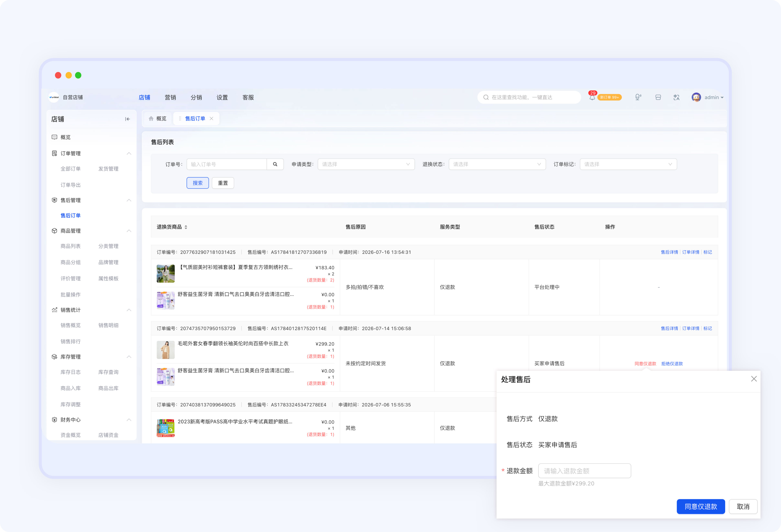Open the 退换状态 dropdown

(x=497, y=164)
